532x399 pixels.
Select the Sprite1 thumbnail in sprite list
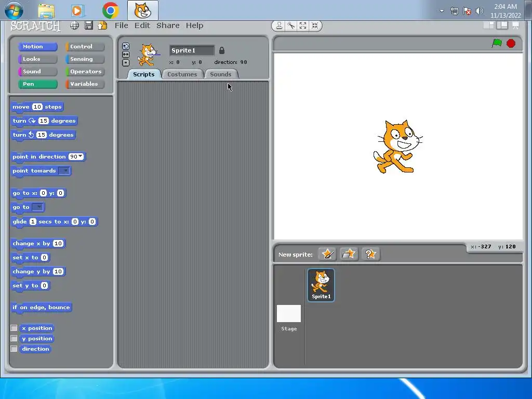[321, 285]
